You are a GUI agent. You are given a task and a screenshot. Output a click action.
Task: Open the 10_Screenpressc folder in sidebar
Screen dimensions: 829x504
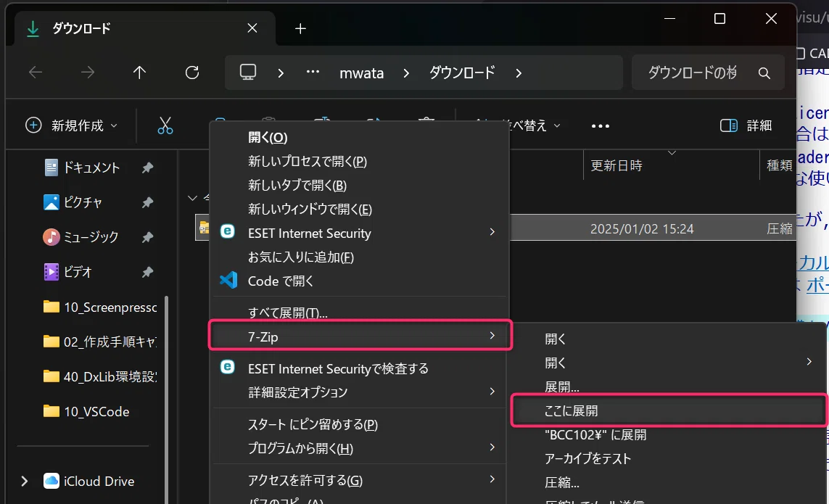[x=99, y=307]
